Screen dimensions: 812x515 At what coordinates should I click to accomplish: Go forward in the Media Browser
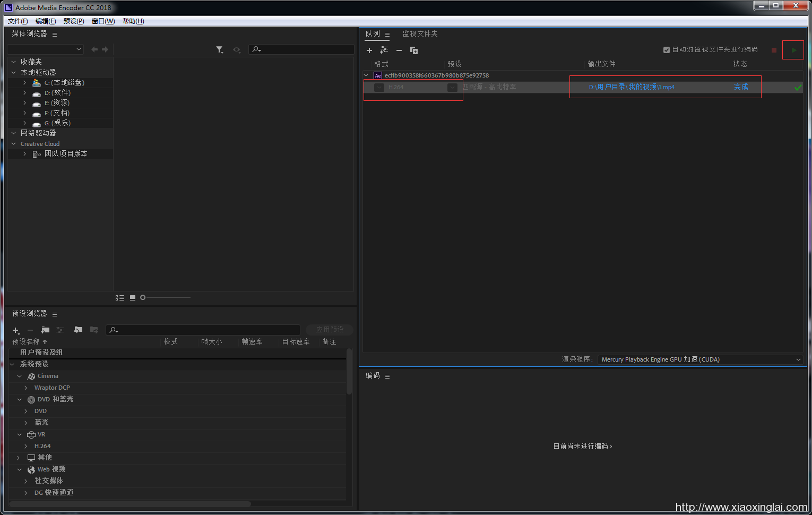pyautogui.click(x=105, y=49)
